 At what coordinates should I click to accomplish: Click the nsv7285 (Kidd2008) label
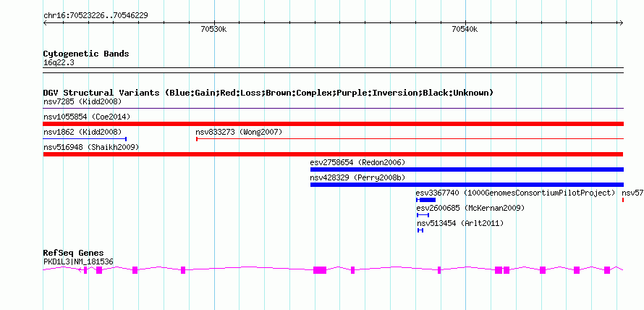pyautogui.click(x=82, y=101)
